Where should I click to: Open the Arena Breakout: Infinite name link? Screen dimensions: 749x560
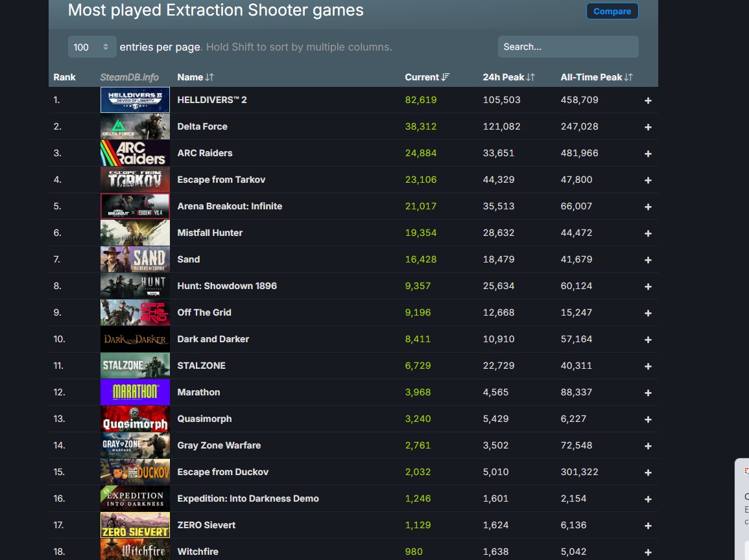(230, 206)
